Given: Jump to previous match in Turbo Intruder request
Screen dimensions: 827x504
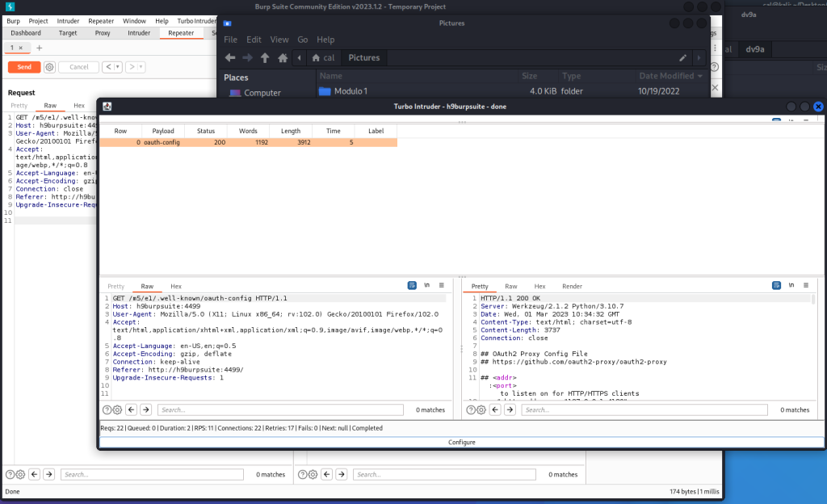Looking at the screenshot, I should (132, 409).
